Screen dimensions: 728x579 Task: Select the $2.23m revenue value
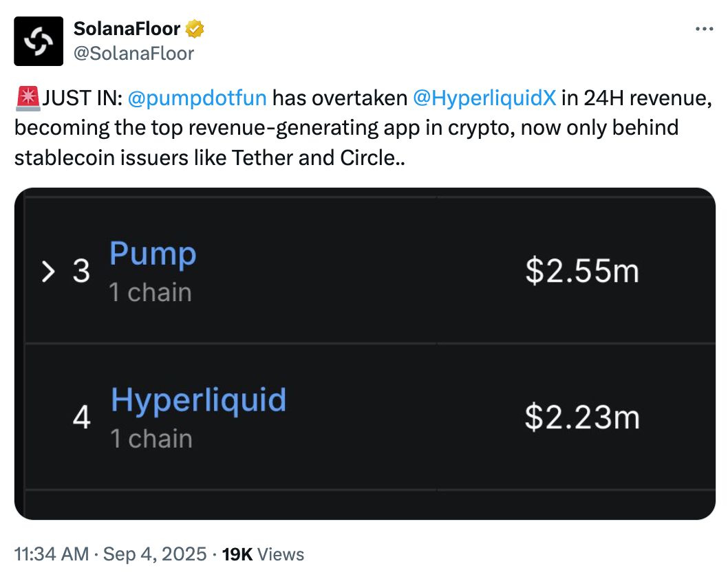582,417
